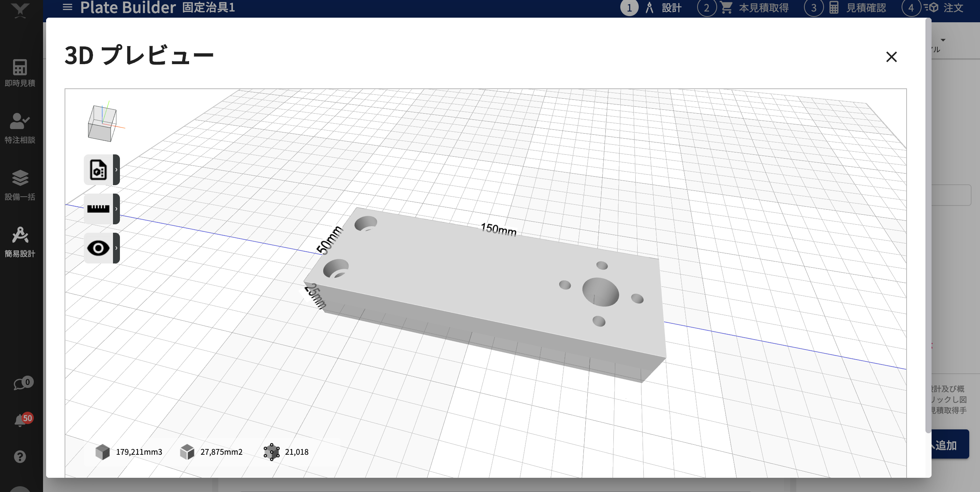Click the dropdown arrow behind the dialog
The height and width of the screenshot is (492, 980).
click(943, 40)
